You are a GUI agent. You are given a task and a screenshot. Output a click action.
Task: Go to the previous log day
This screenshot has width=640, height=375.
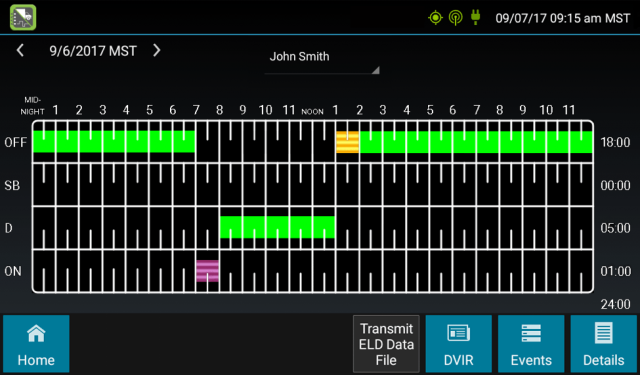tap(20, 51)
